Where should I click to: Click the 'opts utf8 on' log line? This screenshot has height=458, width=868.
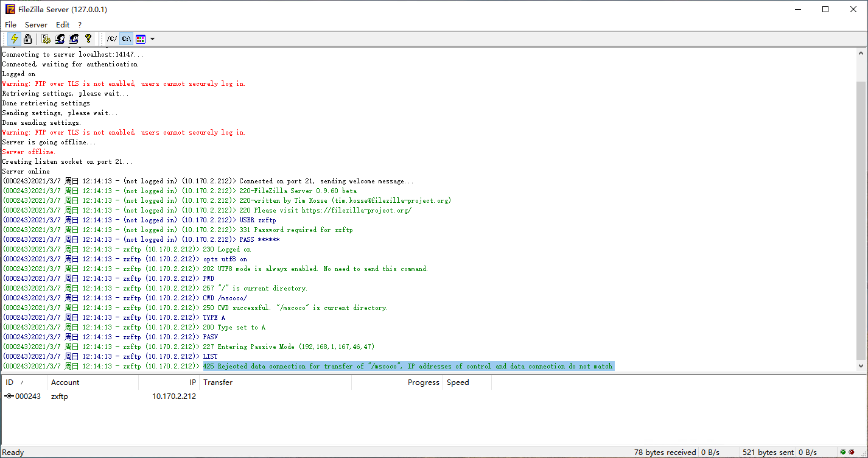(125, 259)
